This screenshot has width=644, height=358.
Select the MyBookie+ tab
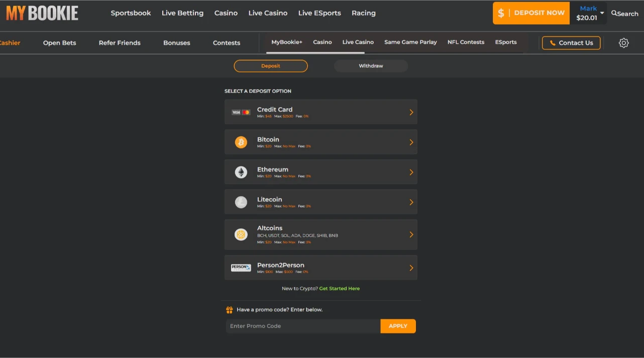[287, 42]
